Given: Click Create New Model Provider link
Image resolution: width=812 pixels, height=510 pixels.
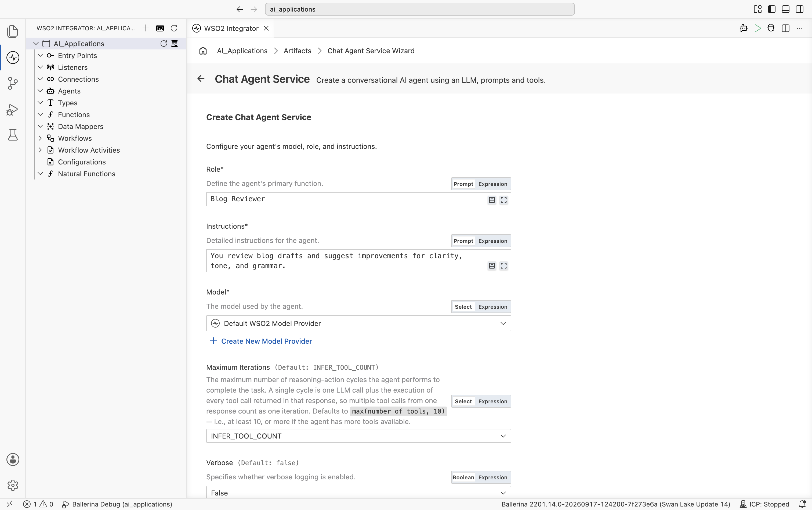Looking at the screenshot, I should point(261,341).
